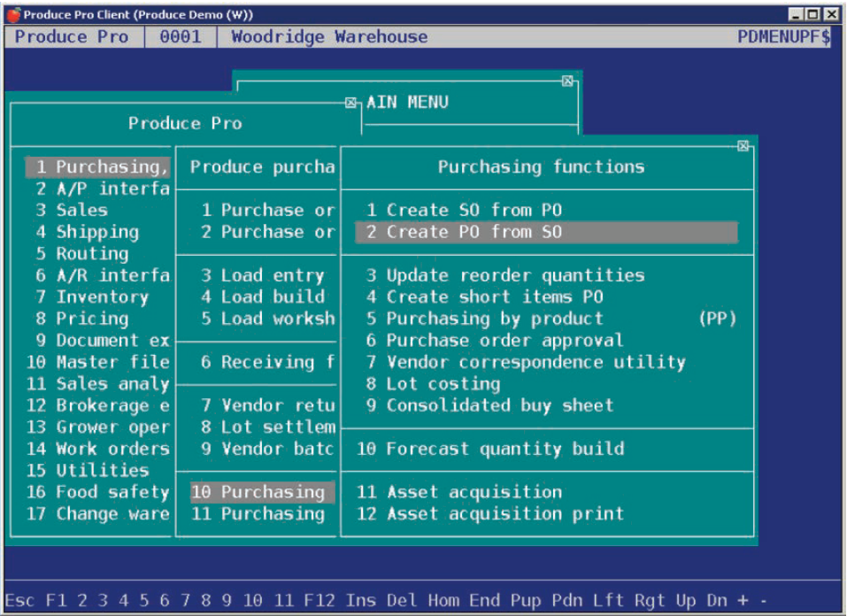Click the Pup key in bottom bar
This screenshot has height=616, width=847.
pyautogui.click(x=526, y=600)
